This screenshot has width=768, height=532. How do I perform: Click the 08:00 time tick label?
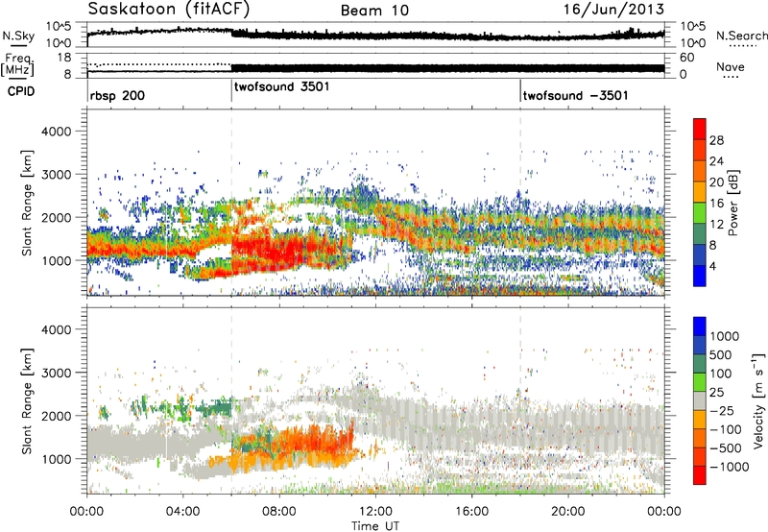[x=278, y=512]
